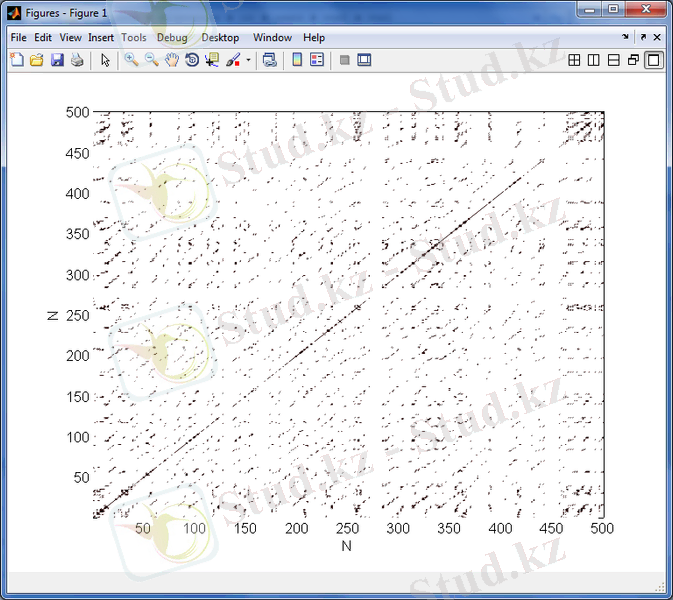Screen dimensions: 673x600
Task: Open the Insert menu
Action: (101, 38)
